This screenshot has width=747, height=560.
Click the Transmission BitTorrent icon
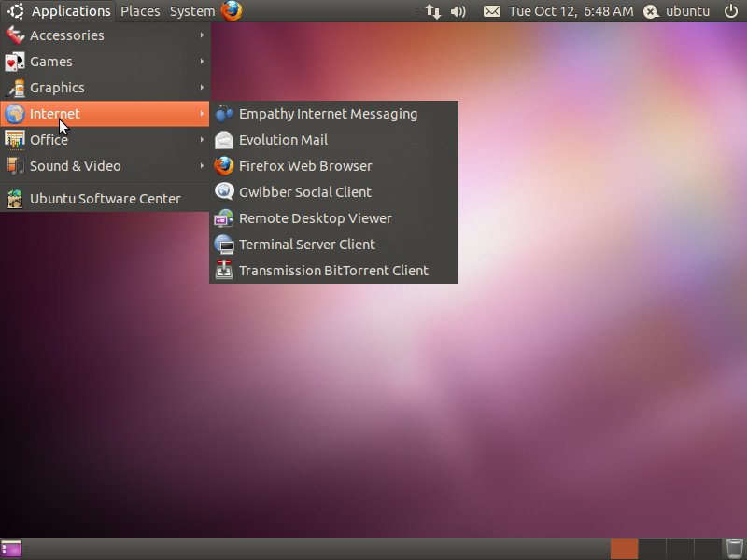pyautogui.click(x=224, y=270)
